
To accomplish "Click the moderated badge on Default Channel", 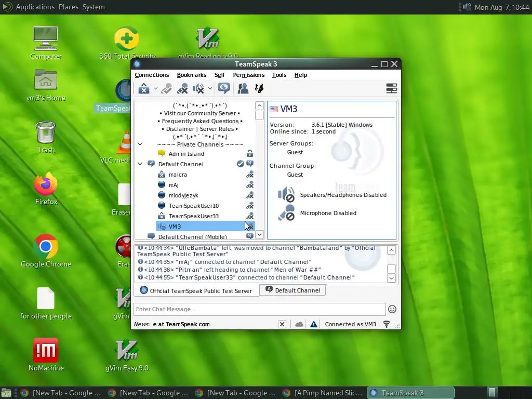I will [250, 164].
